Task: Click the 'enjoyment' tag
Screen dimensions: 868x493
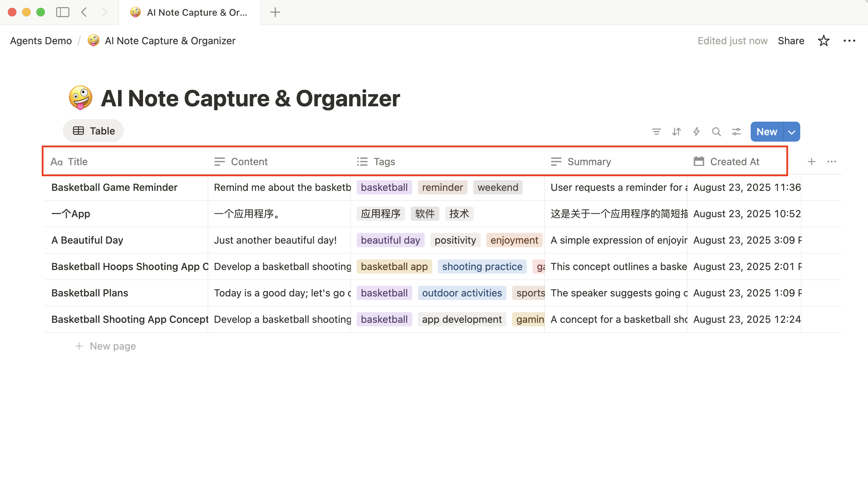Action: coord(514,240)
